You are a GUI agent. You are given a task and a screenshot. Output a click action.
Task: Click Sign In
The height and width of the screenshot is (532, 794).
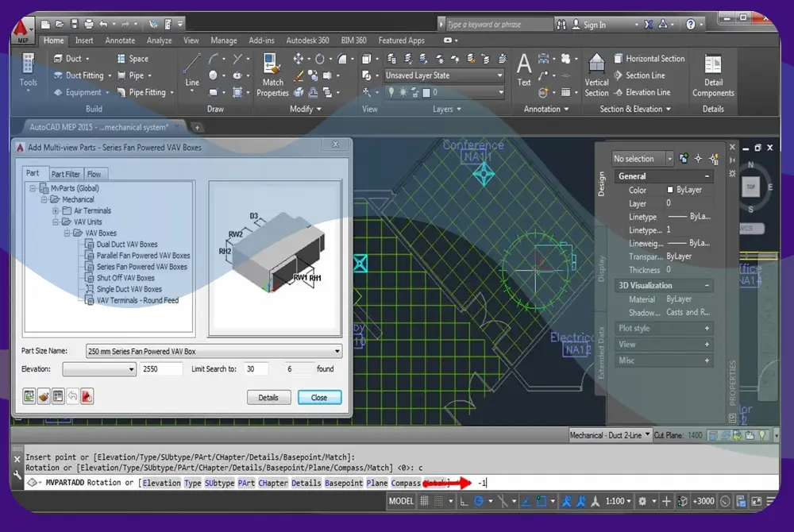[x=594, y=25]
